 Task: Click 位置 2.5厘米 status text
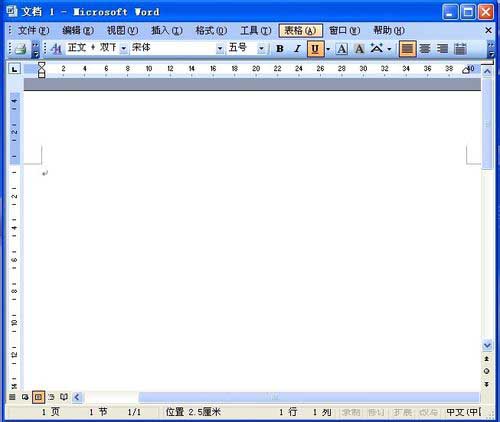[193, 412]
